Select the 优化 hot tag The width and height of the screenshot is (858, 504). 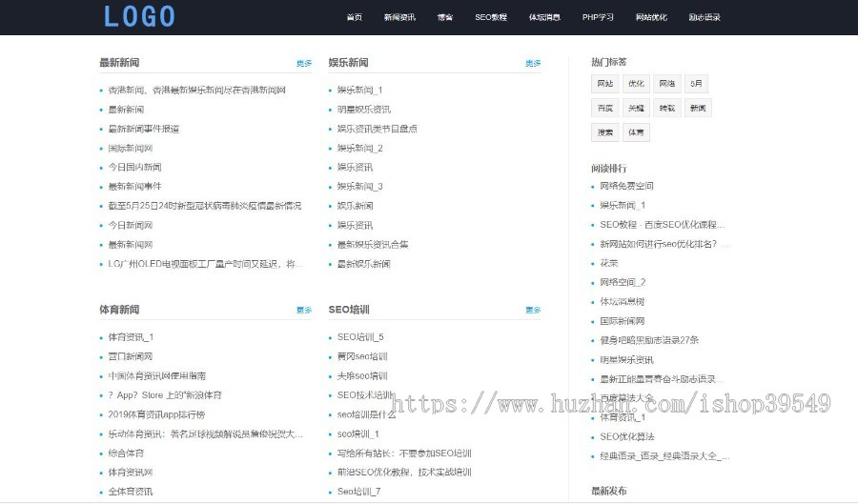tap(636, 84)
